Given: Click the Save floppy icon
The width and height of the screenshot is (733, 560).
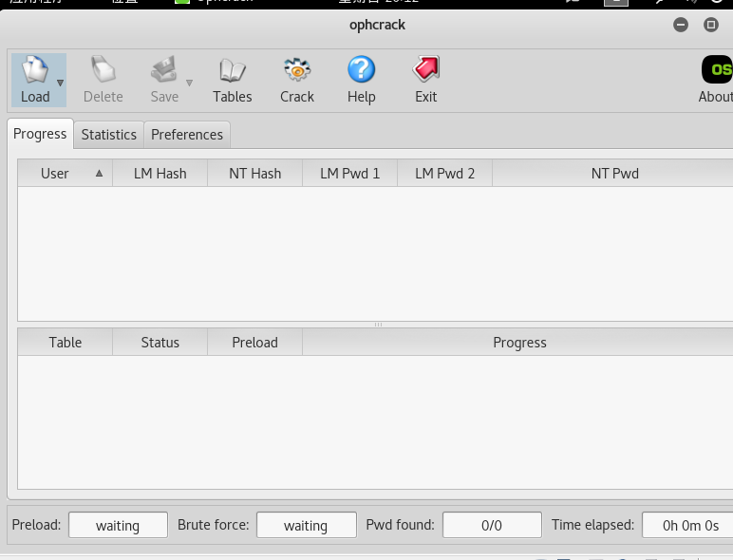Looking at the screenshot, I should point(164,69).
